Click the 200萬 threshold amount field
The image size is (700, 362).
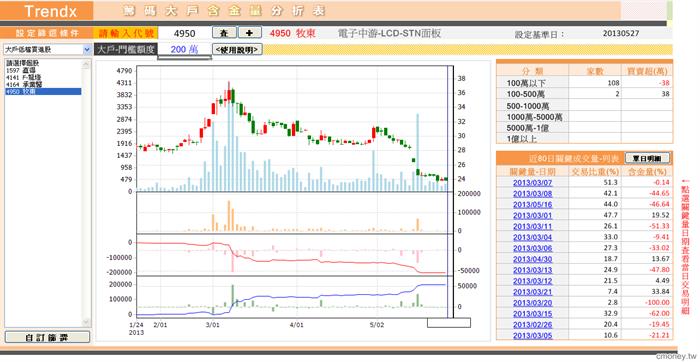[184, 50]
